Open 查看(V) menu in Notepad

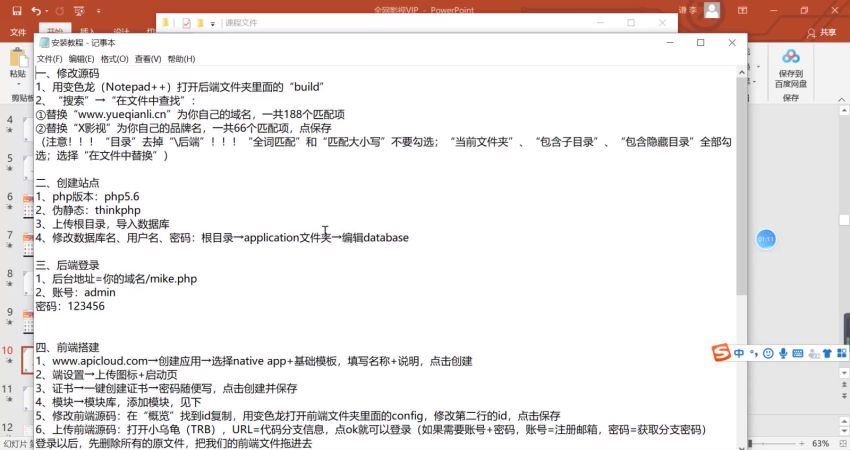[x=148, y=59]
